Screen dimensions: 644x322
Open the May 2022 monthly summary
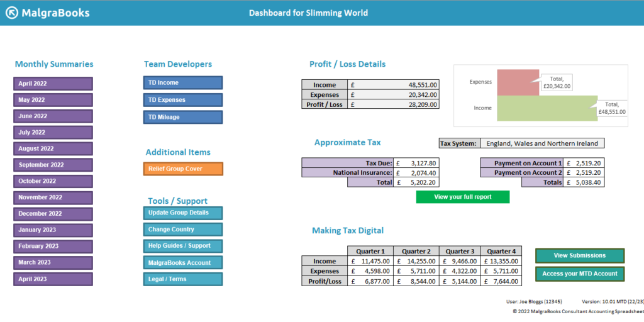(x=53, y=100)
